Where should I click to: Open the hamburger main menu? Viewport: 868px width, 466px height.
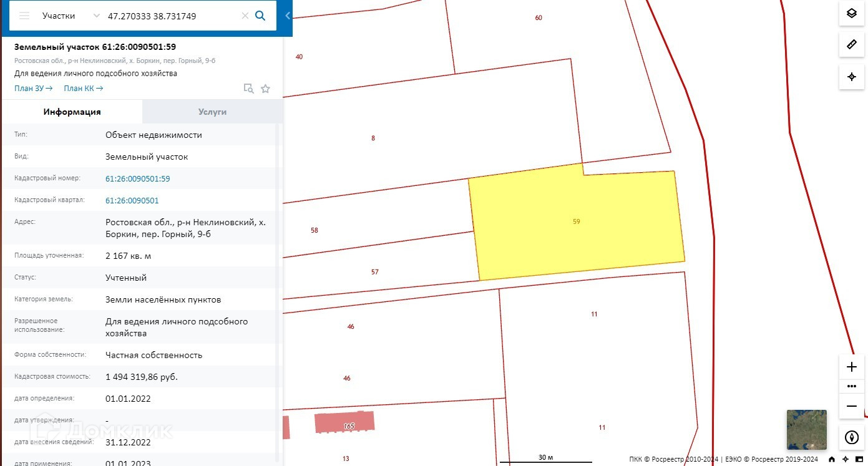click(24, 16)
